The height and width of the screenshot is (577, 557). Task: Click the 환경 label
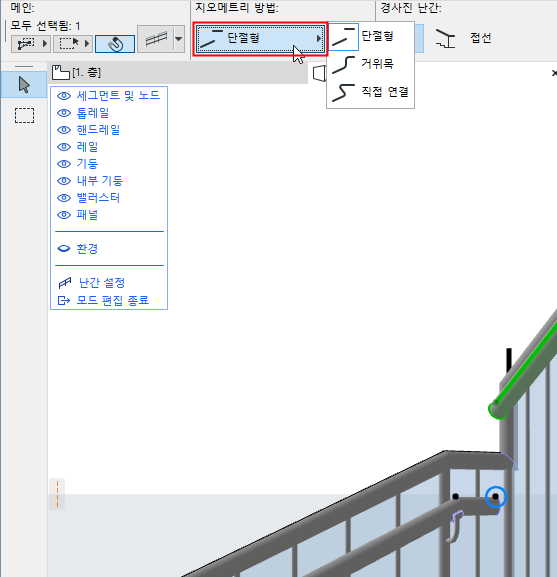[x=87, y=249]
